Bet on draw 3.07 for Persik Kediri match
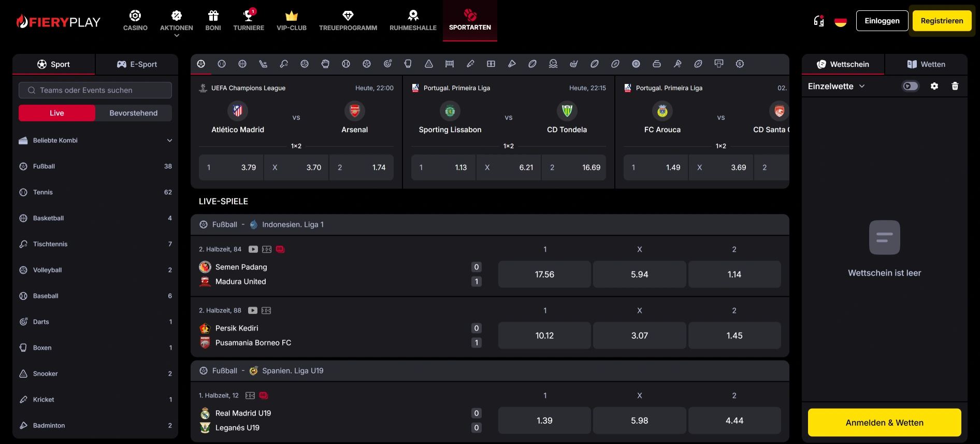Image resolution: width=980 pixels, height=444 pixels. point(639,335)
